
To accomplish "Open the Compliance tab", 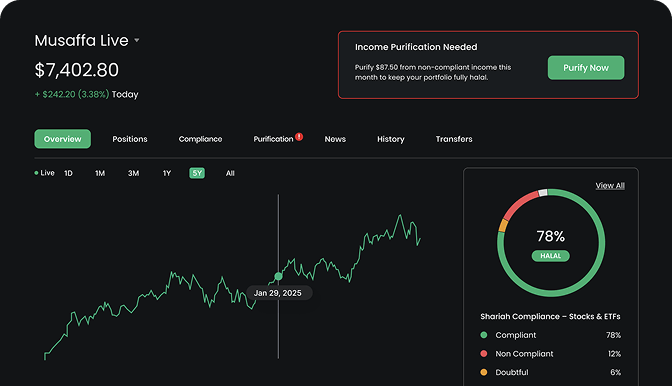I will coord(200,139).
